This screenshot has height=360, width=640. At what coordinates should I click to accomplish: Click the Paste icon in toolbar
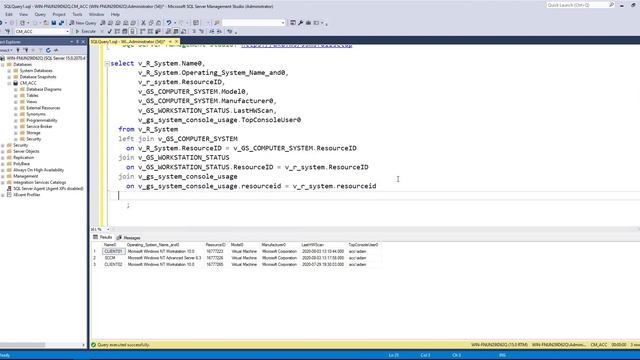tap(158, 23)
